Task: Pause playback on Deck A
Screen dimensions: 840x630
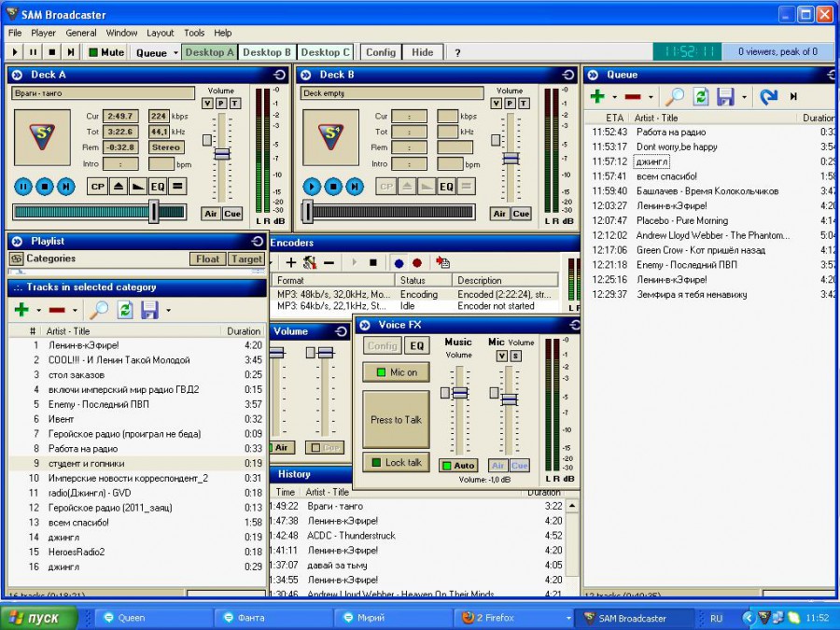Action: (x=22, y=187)
